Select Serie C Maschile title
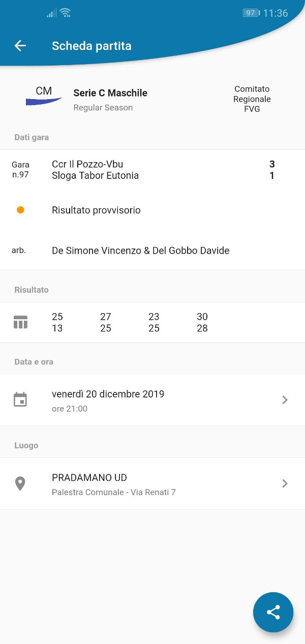Viewport: 305px width, 644px height. (x=110, y=93)
